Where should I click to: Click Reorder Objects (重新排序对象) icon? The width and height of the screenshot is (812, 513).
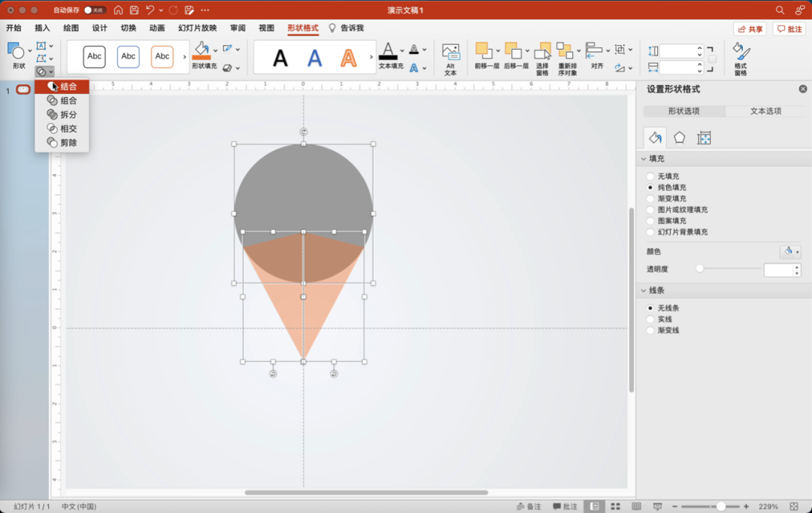click(565, 51)
